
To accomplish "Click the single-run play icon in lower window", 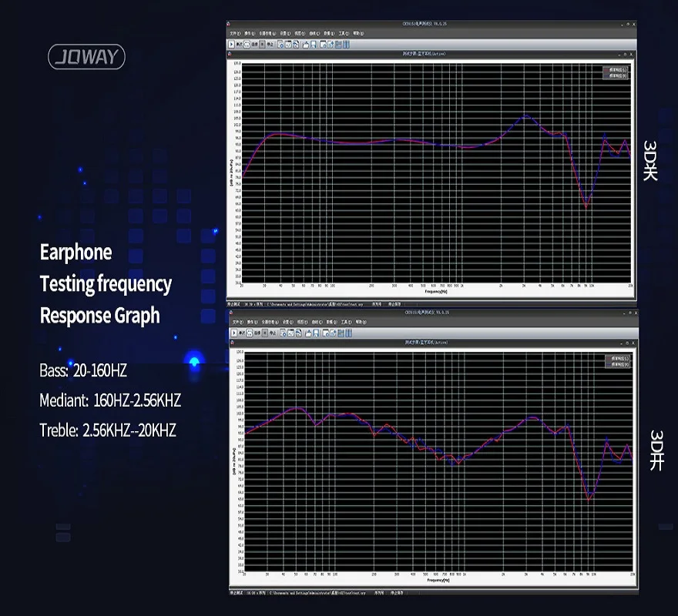I will 234,333.
